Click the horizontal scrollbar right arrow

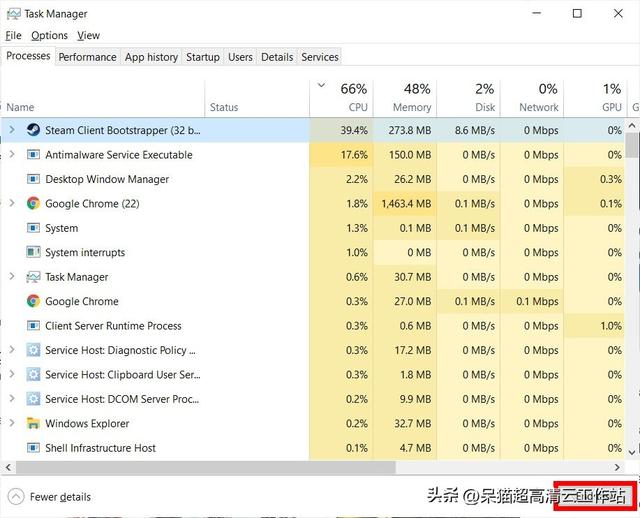(x=617, y=467)
